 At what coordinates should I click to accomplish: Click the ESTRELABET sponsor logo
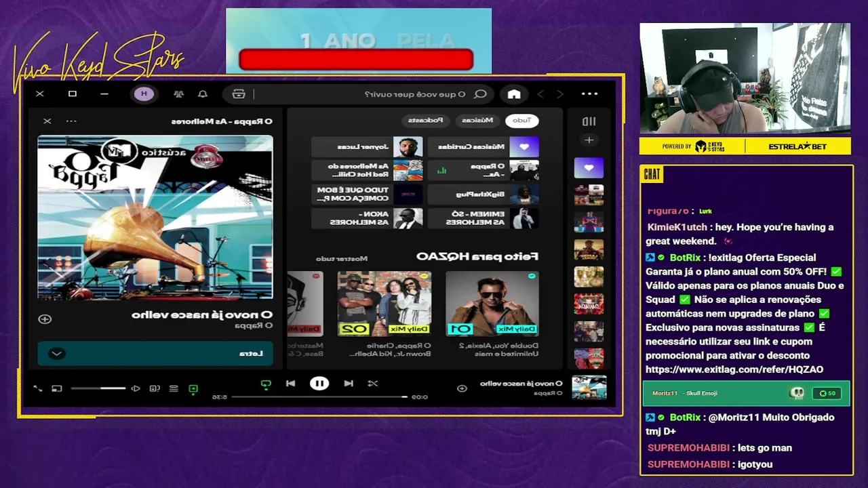click(x=797, y=146)
